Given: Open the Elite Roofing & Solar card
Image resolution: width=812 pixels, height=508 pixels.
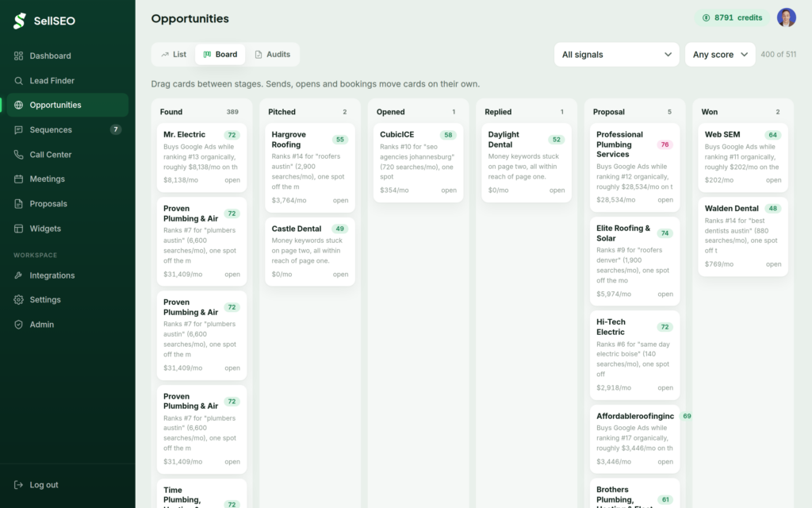Looking at the screenshot, I should [x=635, y=261].
